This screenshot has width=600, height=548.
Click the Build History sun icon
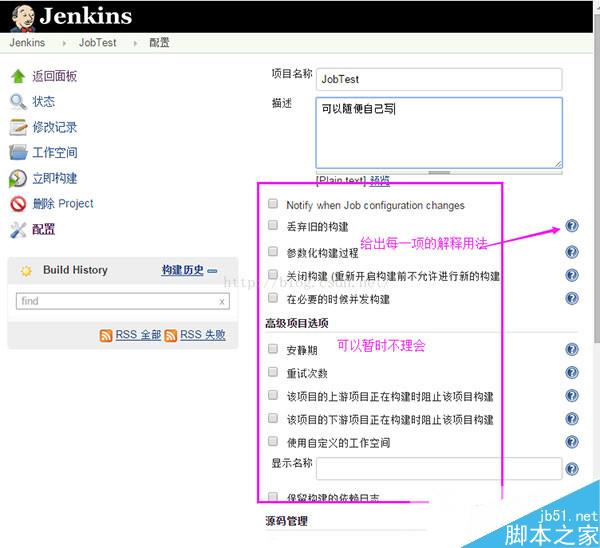(26, 271)
